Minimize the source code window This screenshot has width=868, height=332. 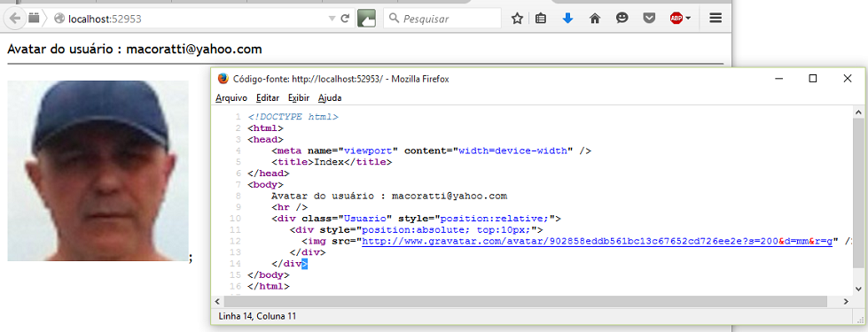[779, 79]
